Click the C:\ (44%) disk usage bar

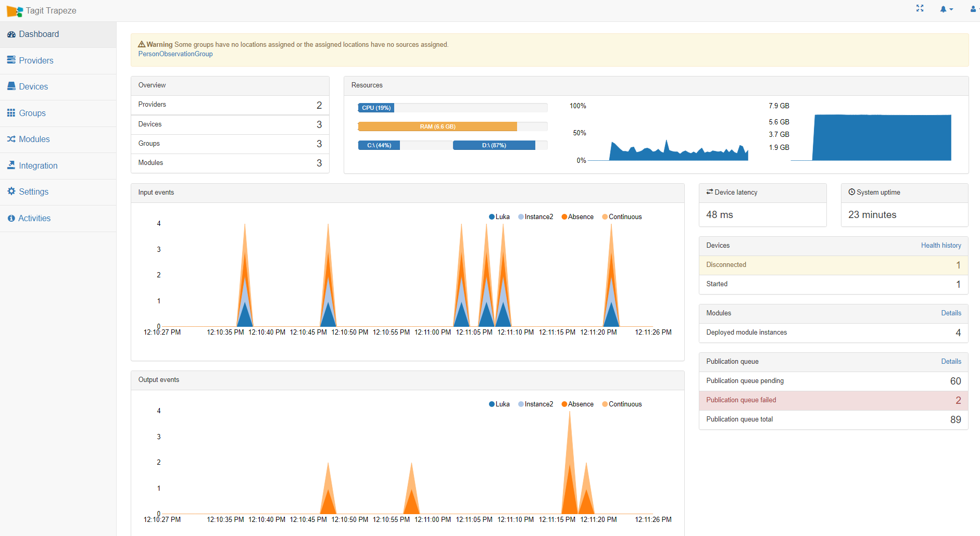pos(379,145)
